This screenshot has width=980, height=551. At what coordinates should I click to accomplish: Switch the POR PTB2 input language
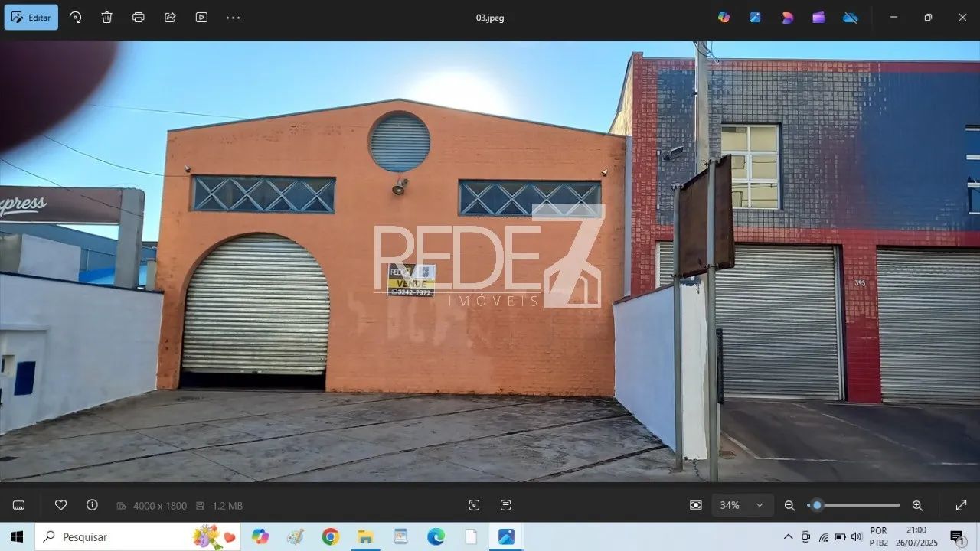878,536
